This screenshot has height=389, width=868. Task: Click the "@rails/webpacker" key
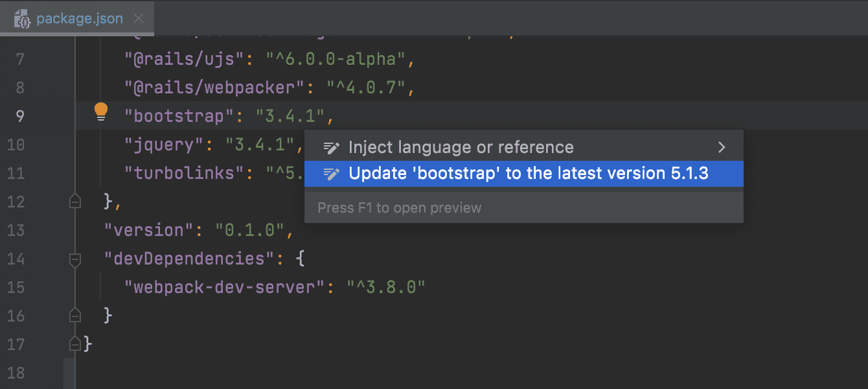click(214, 88)
